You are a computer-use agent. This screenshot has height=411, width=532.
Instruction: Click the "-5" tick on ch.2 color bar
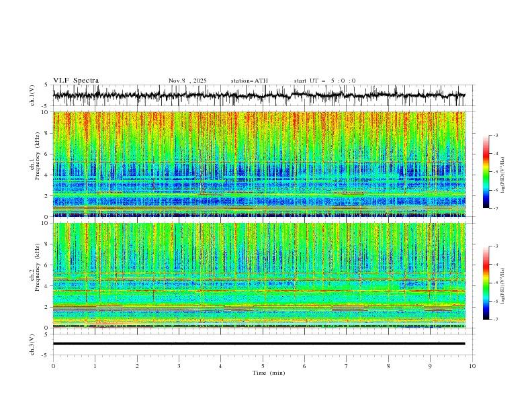point(496,283)
